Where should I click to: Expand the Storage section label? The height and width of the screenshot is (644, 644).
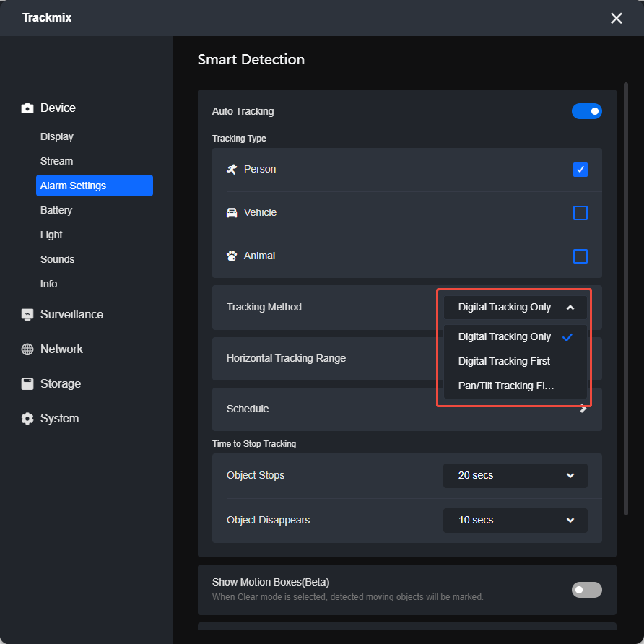(x=61, y=384)
